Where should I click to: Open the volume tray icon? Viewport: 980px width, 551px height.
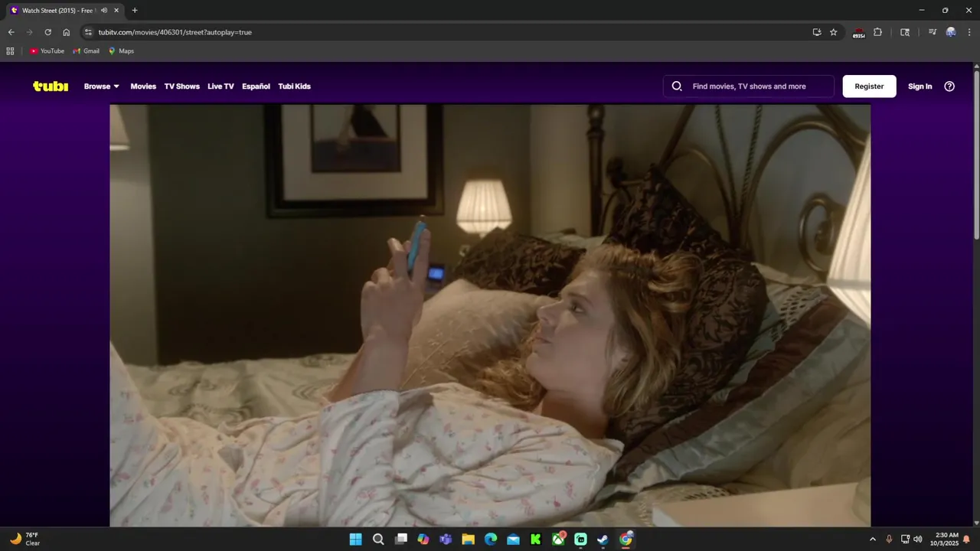[918, 540]
